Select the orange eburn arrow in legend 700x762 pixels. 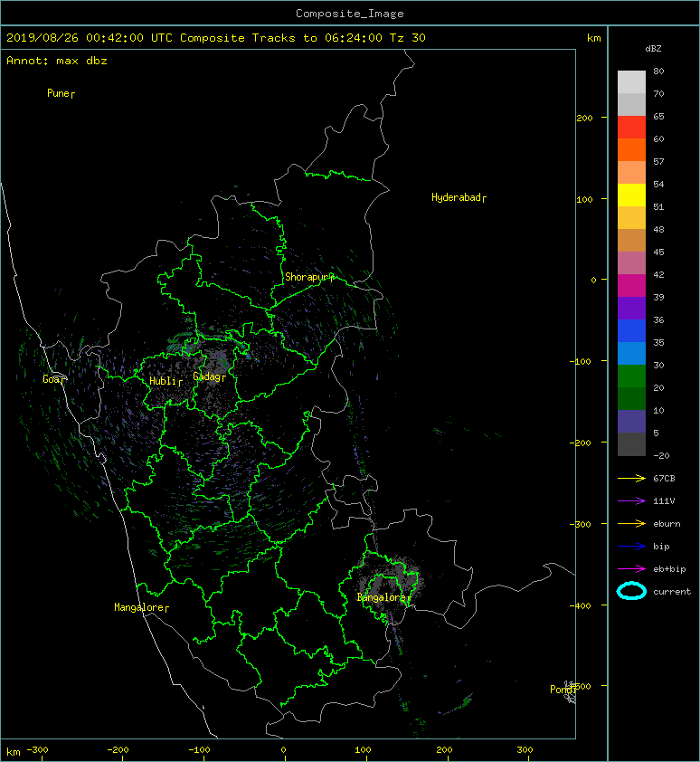631,523
